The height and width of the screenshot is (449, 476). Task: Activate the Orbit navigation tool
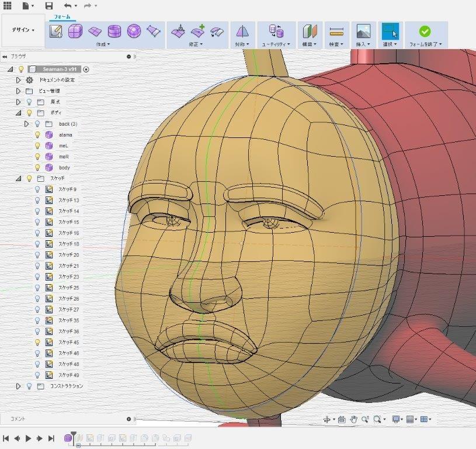click(326, 420)
